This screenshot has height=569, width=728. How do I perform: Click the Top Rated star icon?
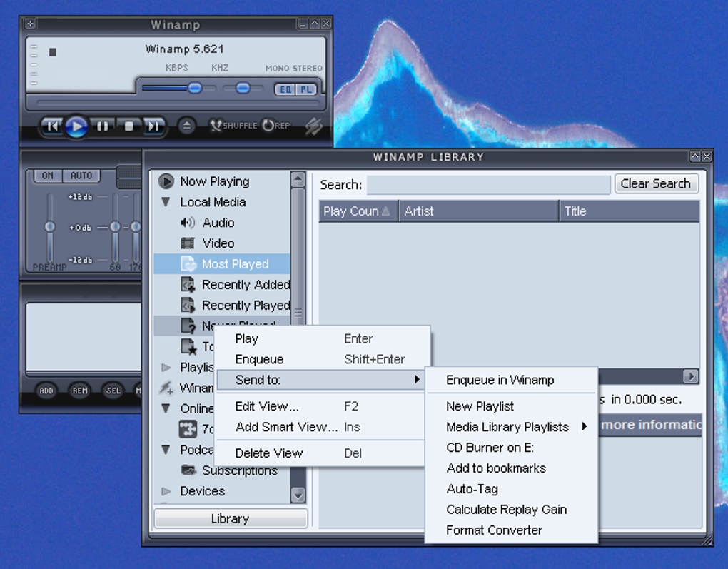[x=188, y=346]
